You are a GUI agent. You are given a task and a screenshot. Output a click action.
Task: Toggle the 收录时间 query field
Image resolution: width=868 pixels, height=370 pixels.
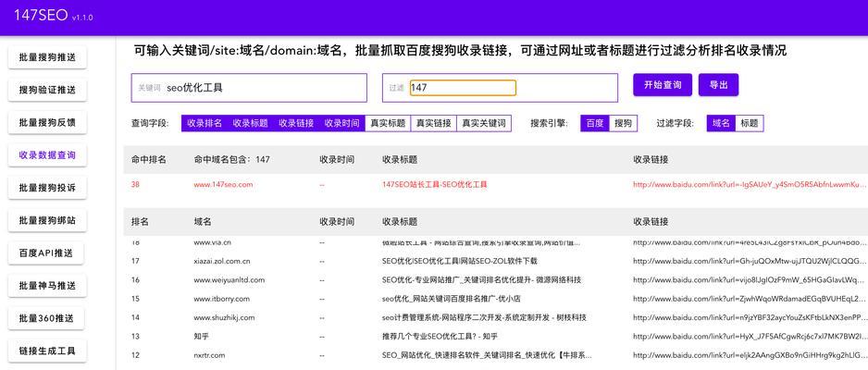coord(341,123)
